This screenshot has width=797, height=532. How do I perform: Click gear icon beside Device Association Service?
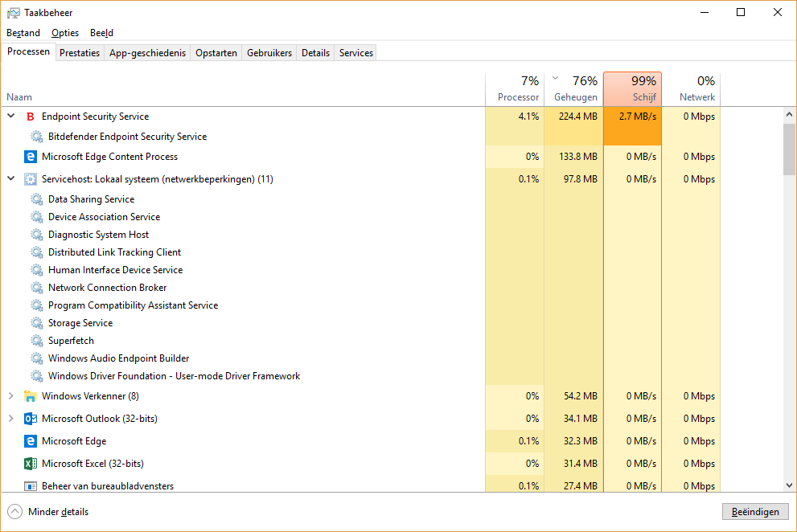tap(37, 217)
